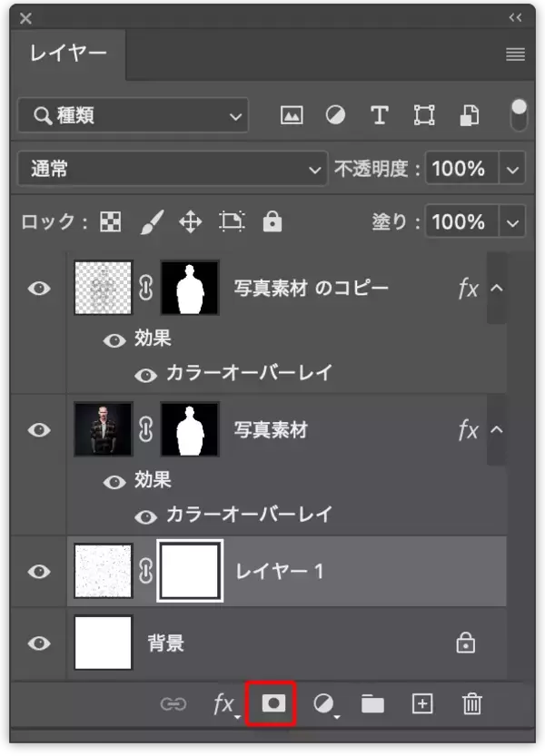The image size is (545, 756).
Task: Lock layer position
Action: [x=191, y=222]
